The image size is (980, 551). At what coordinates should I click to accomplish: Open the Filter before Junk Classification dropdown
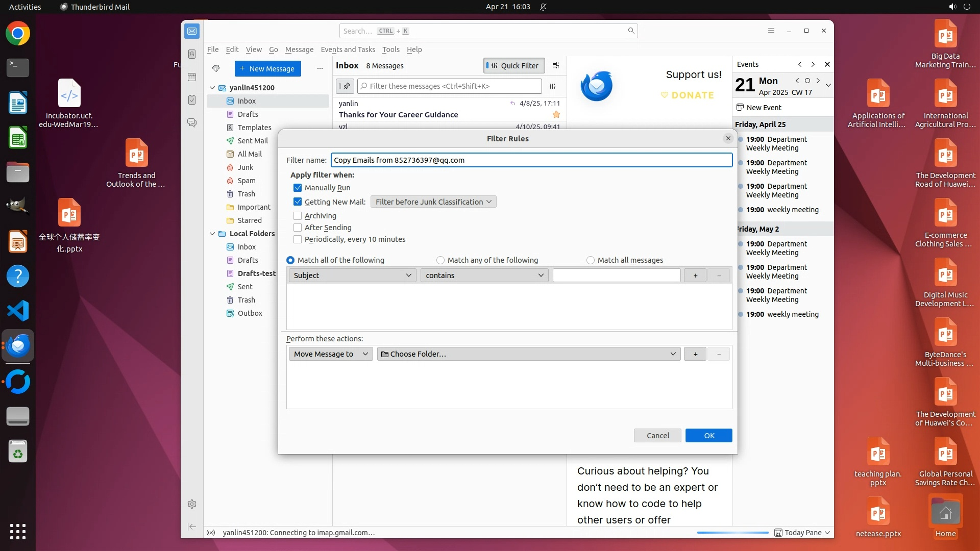pos(433,202)
